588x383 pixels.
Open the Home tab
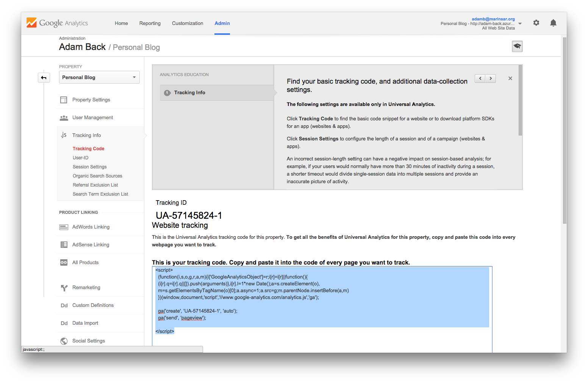click(121, 23)
